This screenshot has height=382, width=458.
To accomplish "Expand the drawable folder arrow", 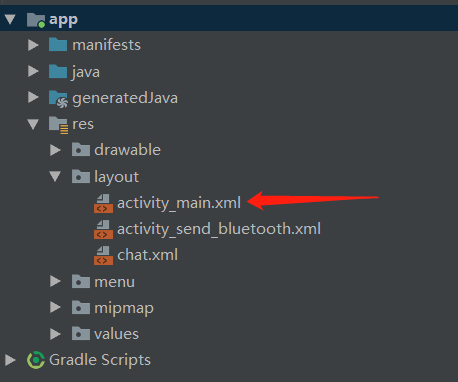I will coord(55,150).
